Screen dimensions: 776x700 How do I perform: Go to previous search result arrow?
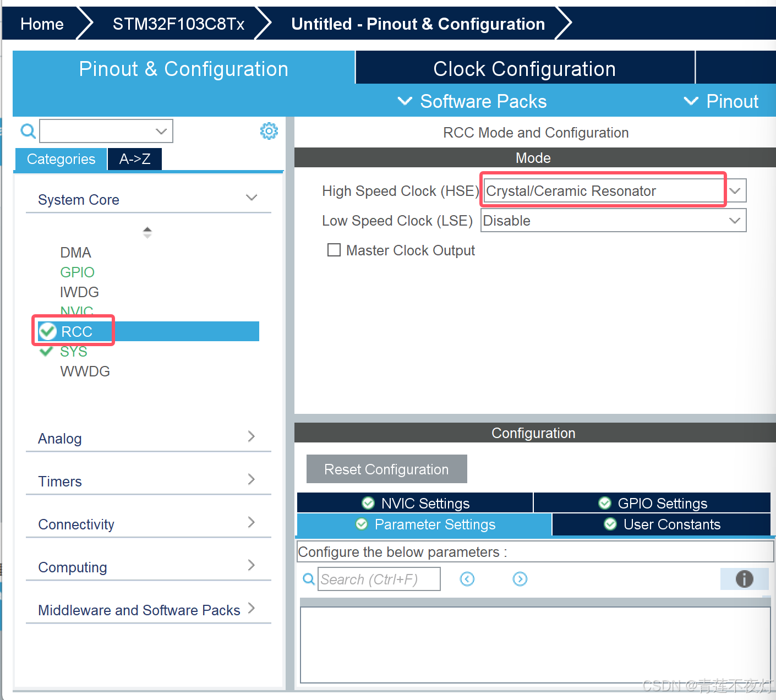tap(467, 579)
